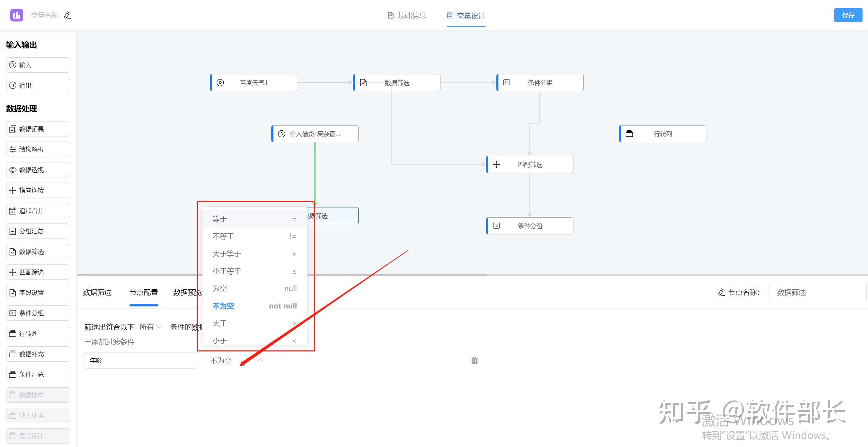Viewport: 868px width, 447px height.
Task: Collapse the 不为空 operator dropdown arrow
Action: click(x=259, y=360)
